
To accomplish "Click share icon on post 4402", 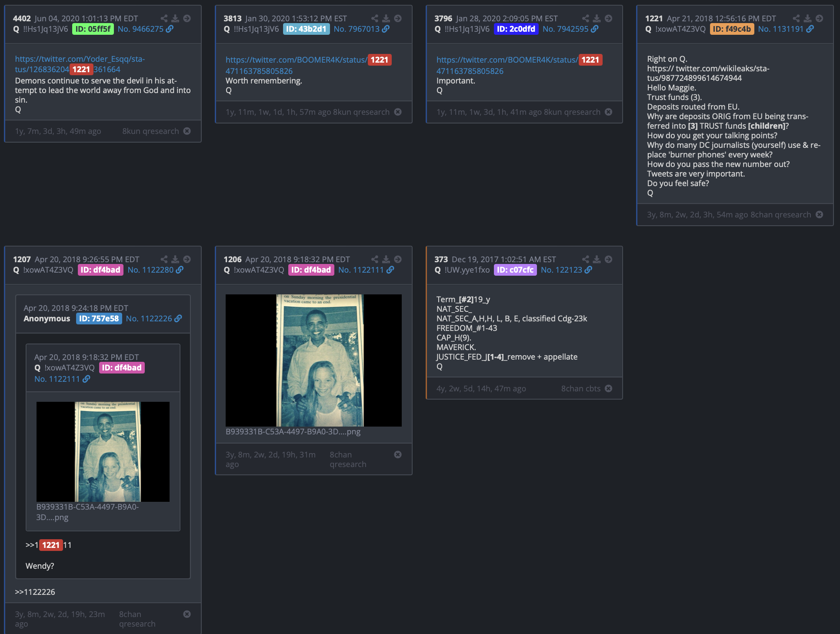I will tap(164, 18).
